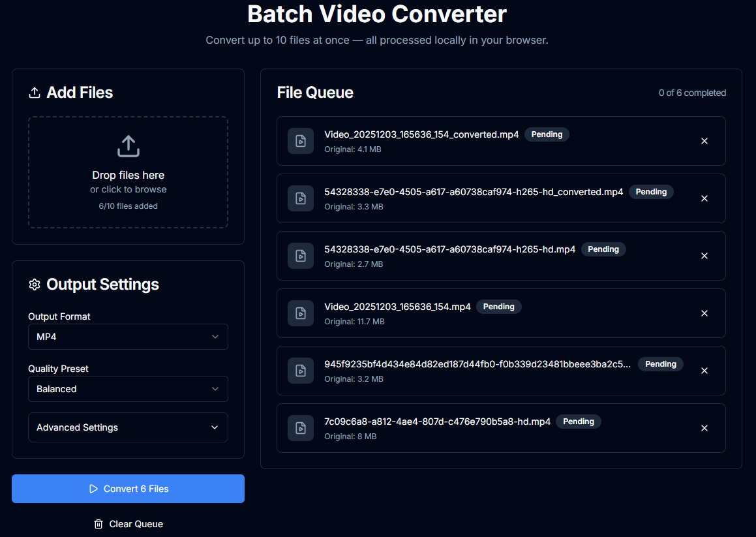This screenshot has width=756, height=537.
Task: Open the Quality Preset dropdown
Action: pyautogui.click(x=128, y=389)
